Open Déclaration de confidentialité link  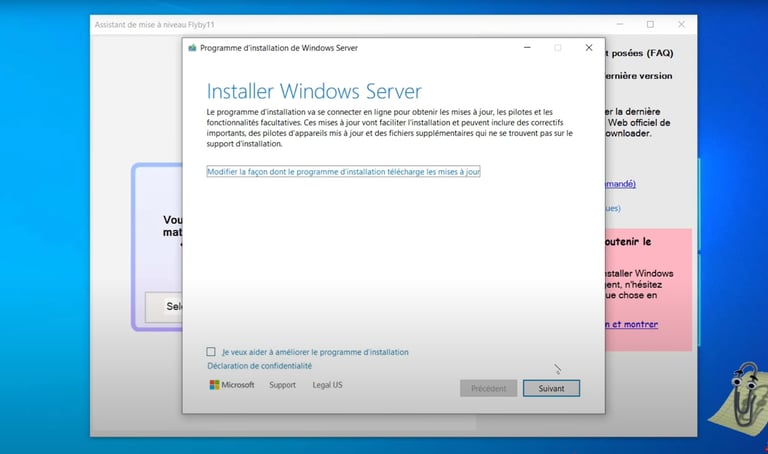click(260, 366)
